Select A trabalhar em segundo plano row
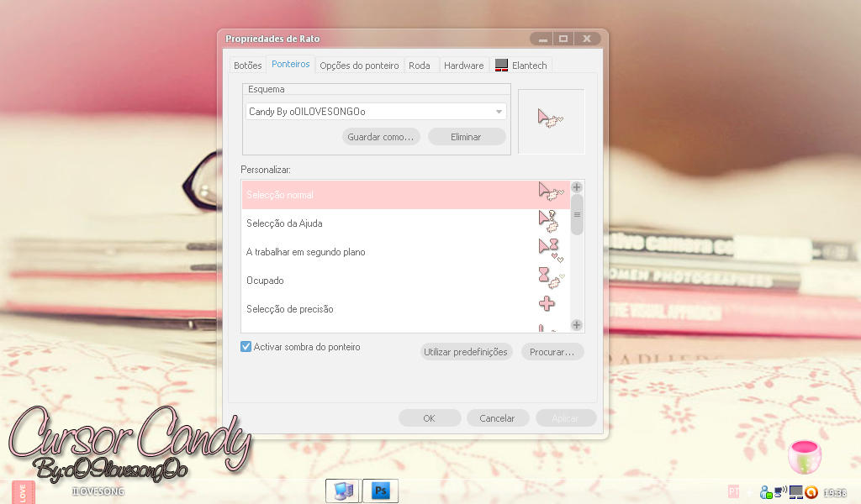861x504 pixels. tap(406, 252)
